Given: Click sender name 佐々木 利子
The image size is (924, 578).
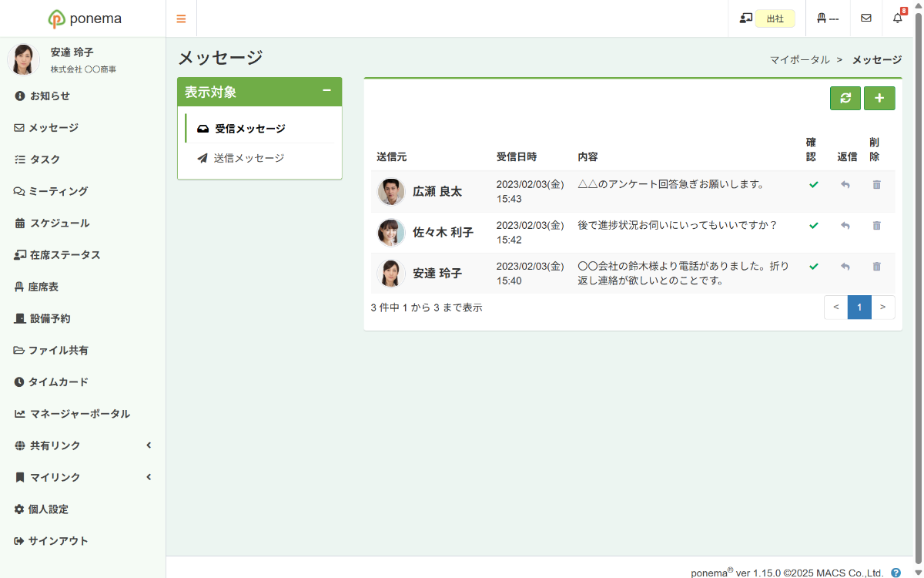Looking at the screenshot, I should (443, 232).
